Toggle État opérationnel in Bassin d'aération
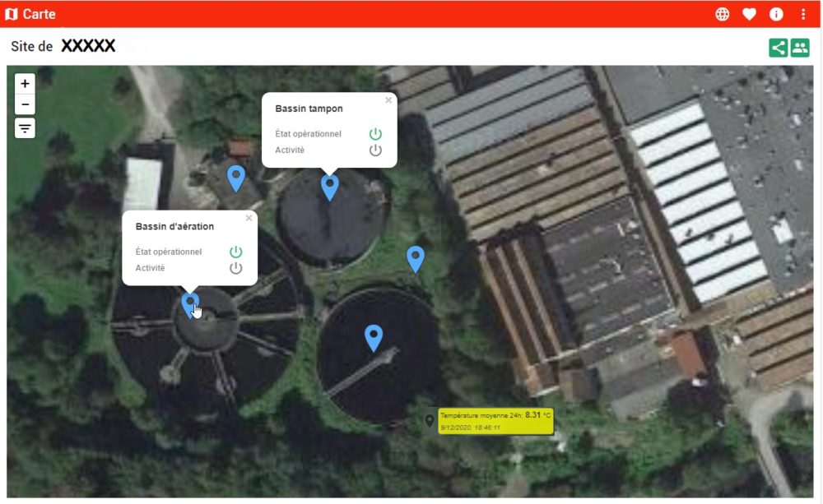Screen dimensions: 823x504 (x=235, y=252)
